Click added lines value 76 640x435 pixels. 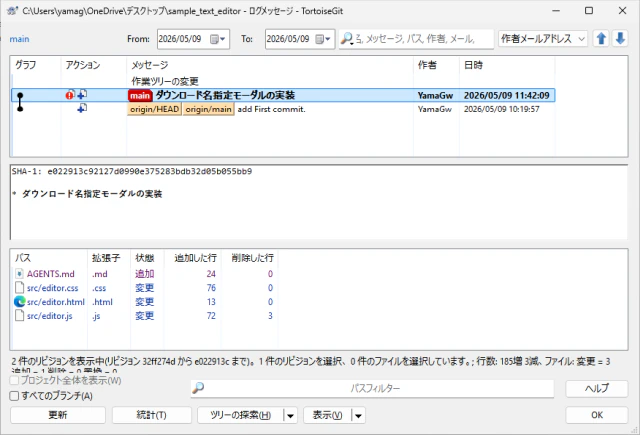coord(211,288)
